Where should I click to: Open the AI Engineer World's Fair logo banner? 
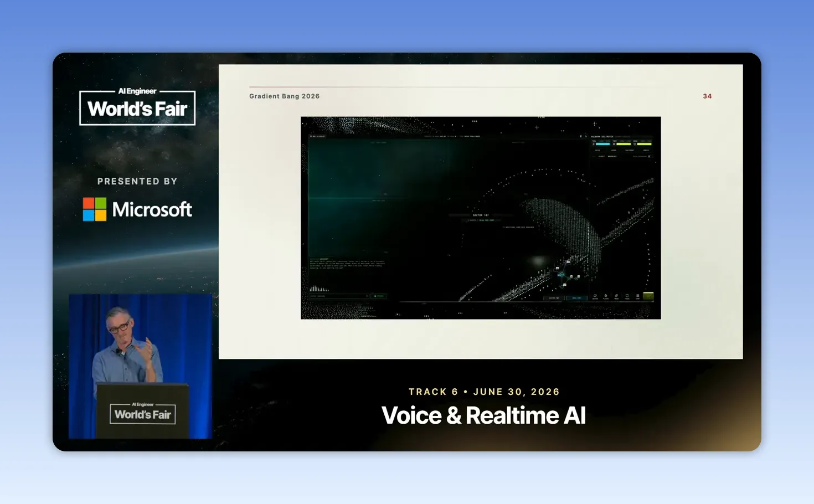pyautogui.click(x=137, y=106)
